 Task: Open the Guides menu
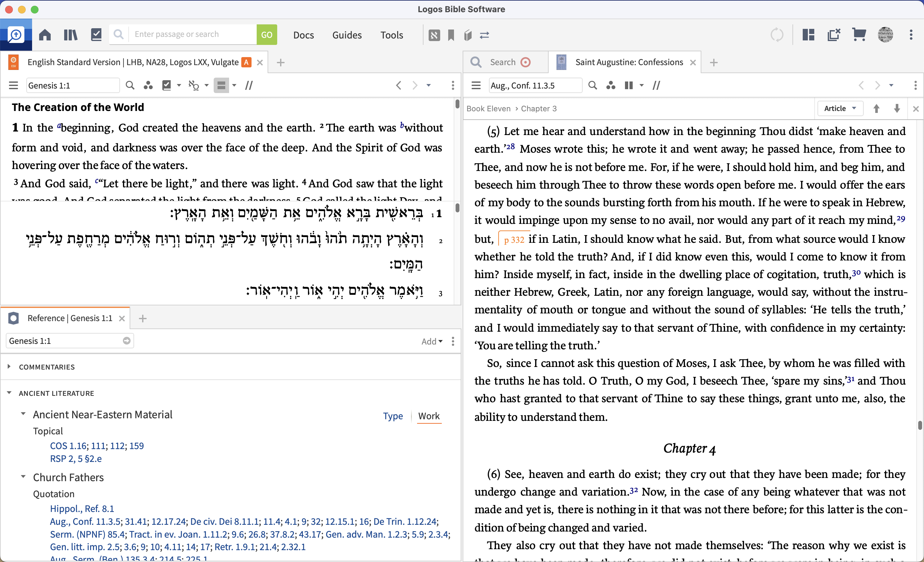pos(346,35)
